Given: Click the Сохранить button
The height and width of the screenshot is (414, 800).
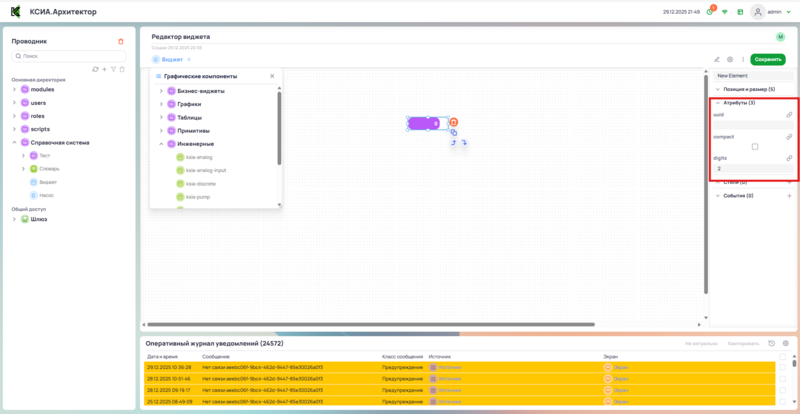Looking at the screenshot, I should coord(768,60).
